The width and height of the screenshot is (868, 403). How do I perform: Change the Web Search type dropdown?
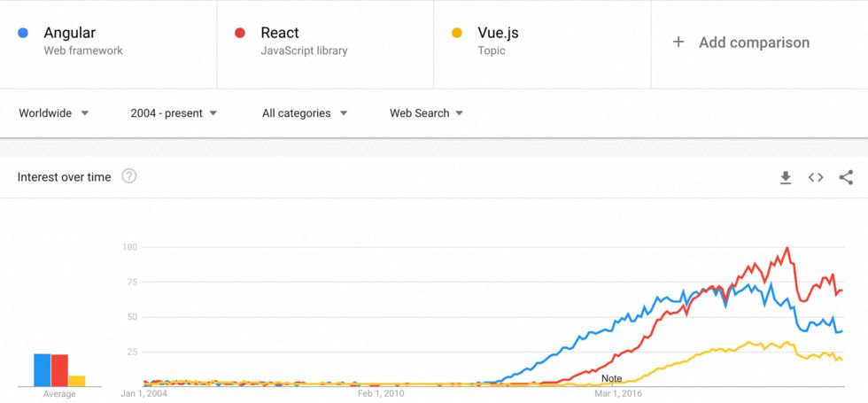click(427, 113)
